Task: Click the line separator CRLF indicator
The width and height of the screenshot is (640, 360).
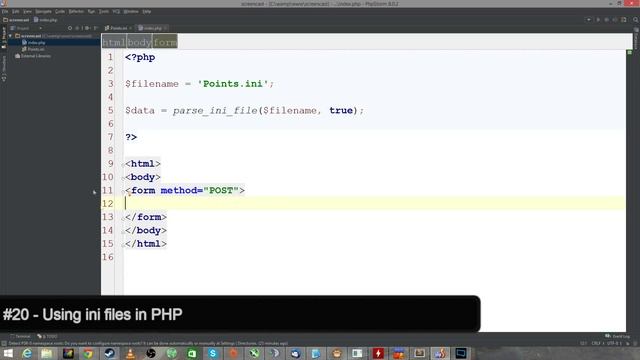Action: pyautogui.click(x=598, y=344)
